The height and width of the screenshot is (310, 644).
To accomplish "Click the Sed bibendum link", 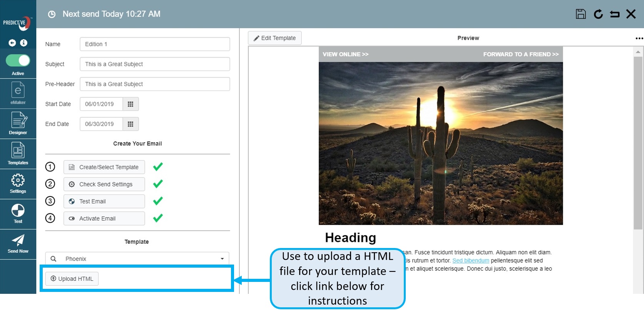I will coord(470,261).
